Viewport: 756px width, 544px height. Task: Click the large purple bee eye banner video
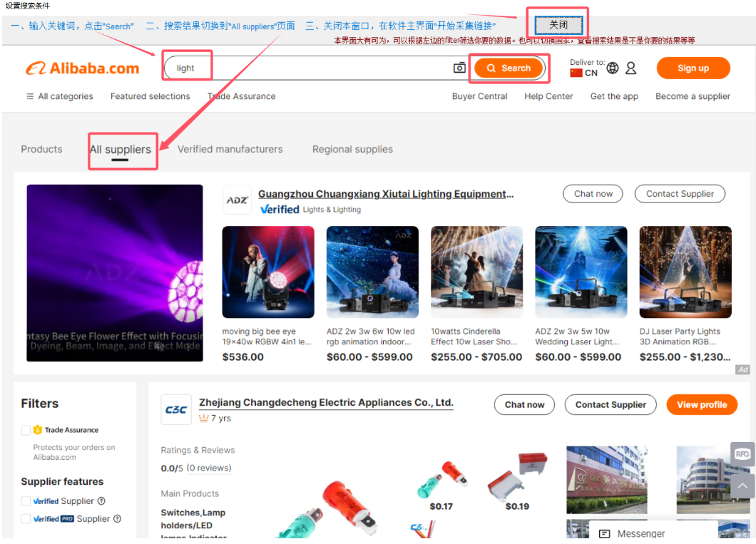115,273
